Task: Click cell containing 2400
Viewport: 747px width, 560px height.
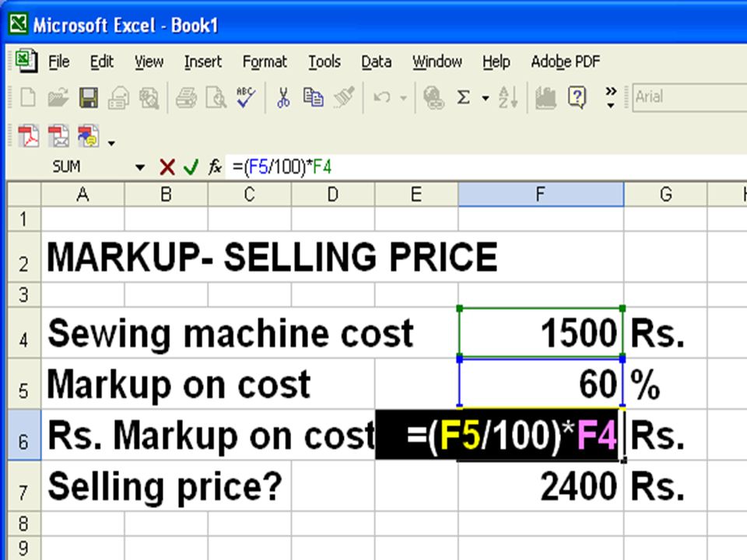Action: [x=541, y=486]
